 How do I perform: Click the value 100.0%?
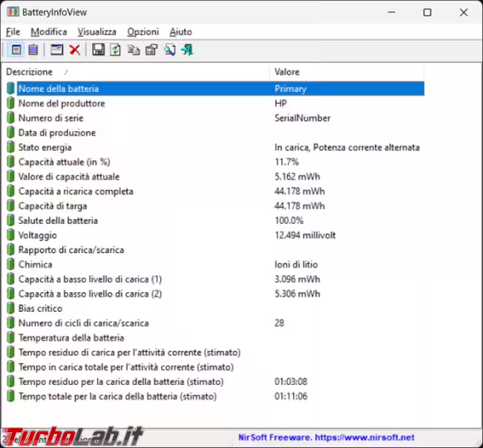point(289,221)
